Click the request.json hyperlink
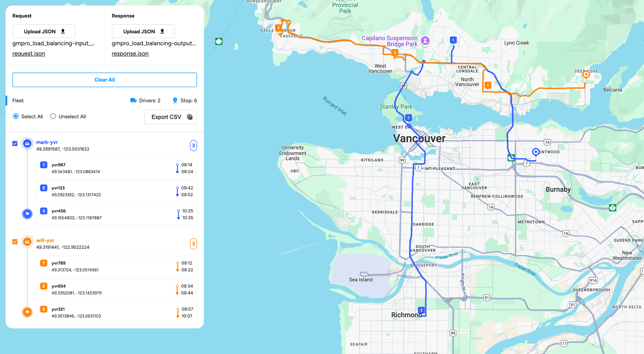This screenshot has width=644, height=354. coord(28,53)
